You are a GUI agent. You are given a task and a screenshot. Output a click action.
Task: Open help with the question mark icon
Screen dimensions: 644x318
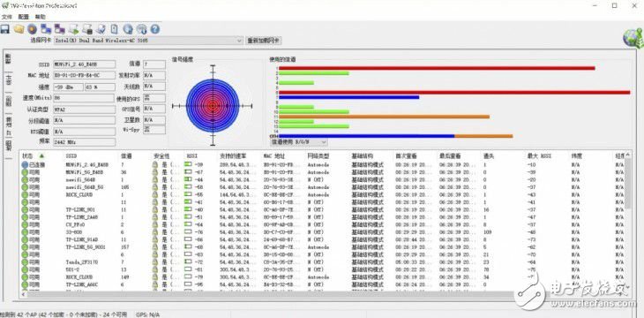[155, 29]
